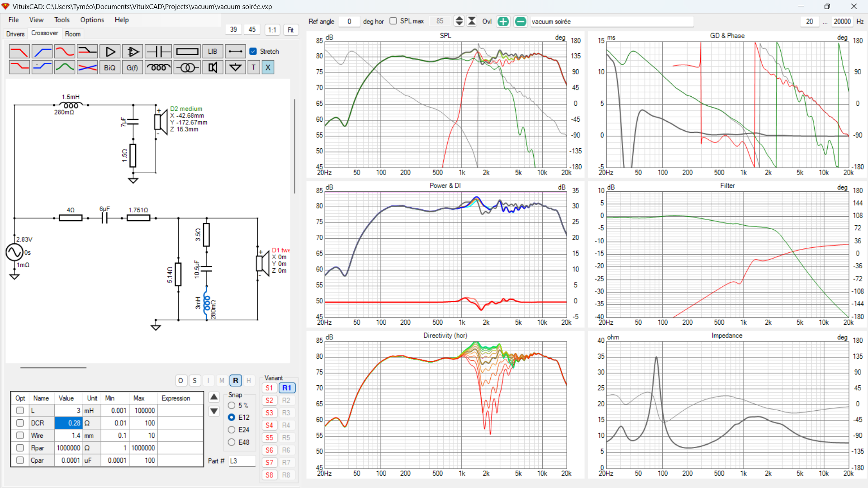Click the O mode button

coord(180,381)
